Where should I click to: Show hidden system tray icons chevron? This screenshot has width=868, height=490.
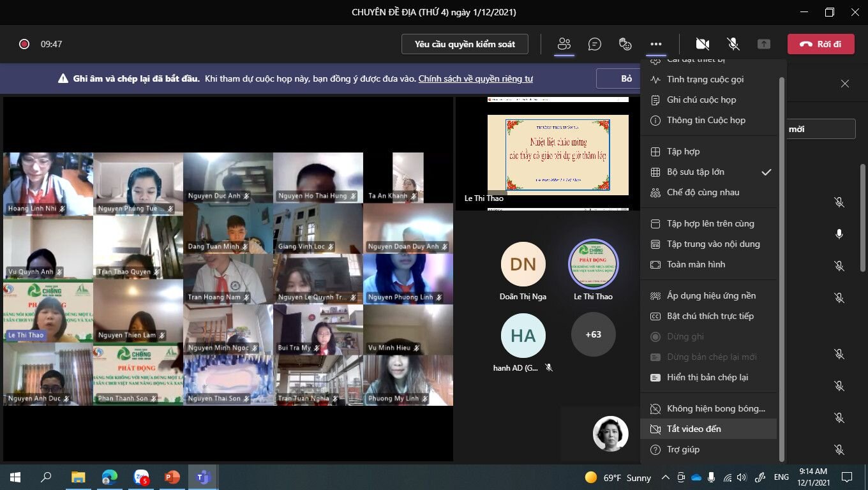(x=666, y=477)
